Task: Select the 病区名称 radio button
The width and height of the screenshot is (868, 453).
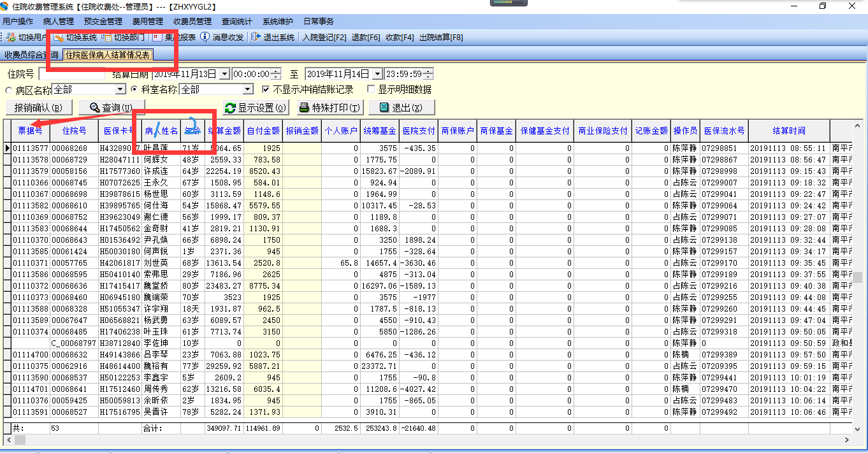Action: [10, 90]
